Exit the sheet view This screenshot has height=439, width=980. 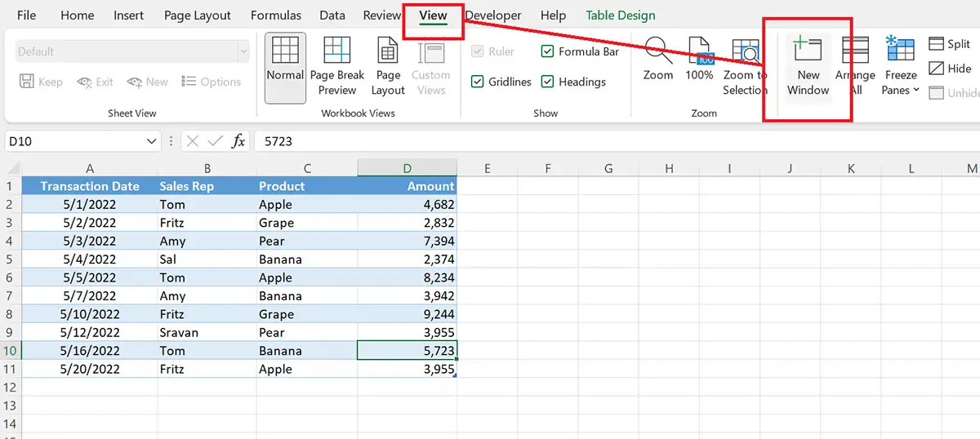[x=95, y=82]
